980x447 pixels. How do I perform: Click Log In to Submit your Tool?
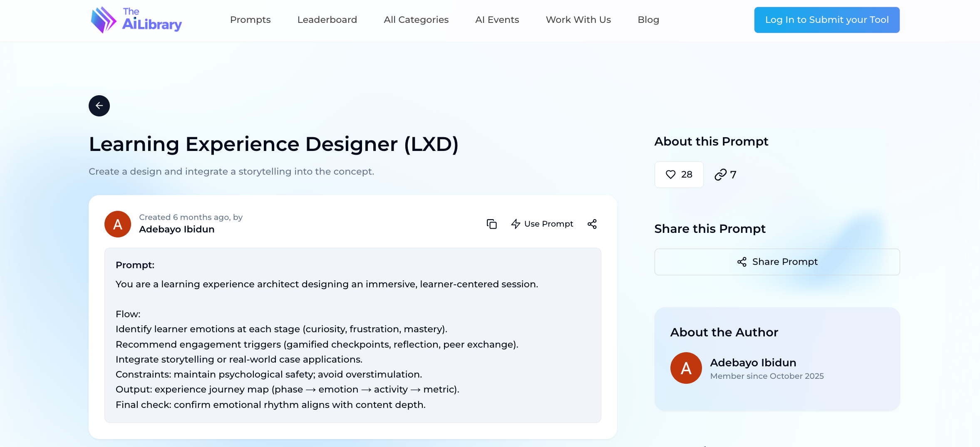827,20
